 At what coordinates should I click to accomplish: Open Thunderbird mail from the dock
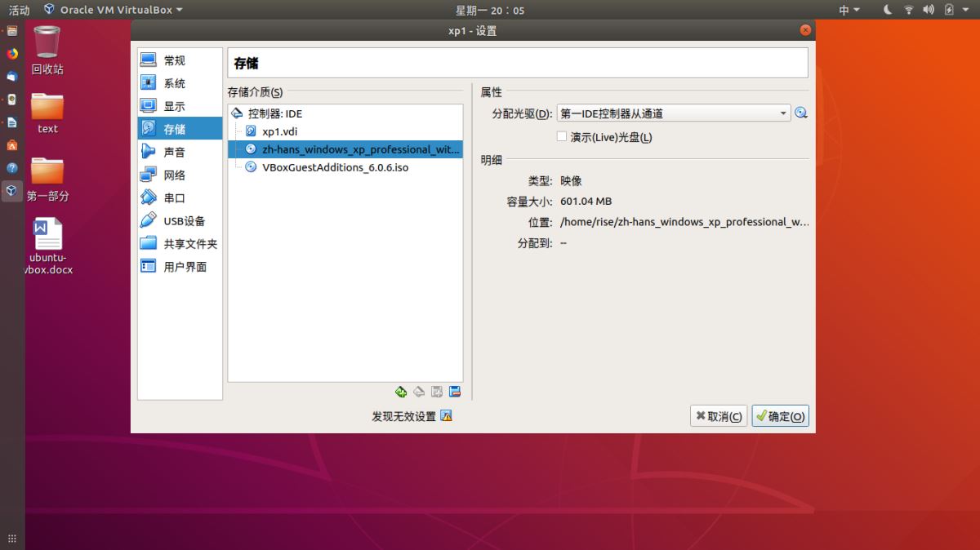coord(11,77)
